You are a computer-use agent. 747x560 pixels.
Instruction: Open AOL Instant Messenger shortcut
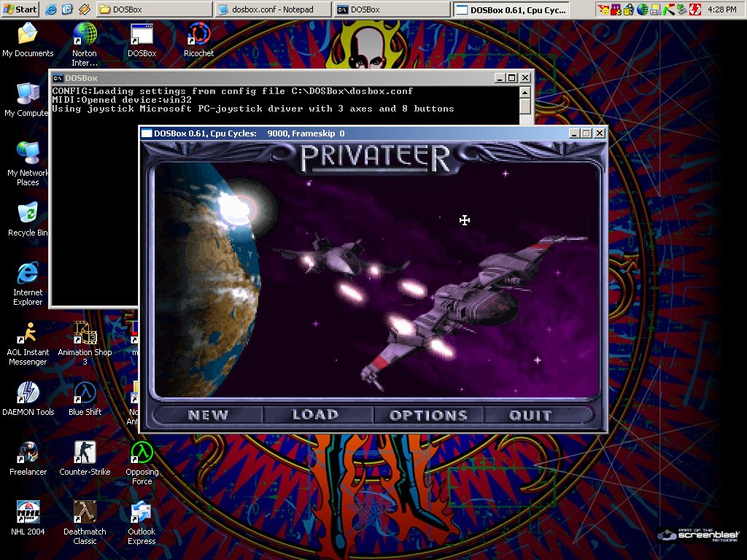click(27, 334)
